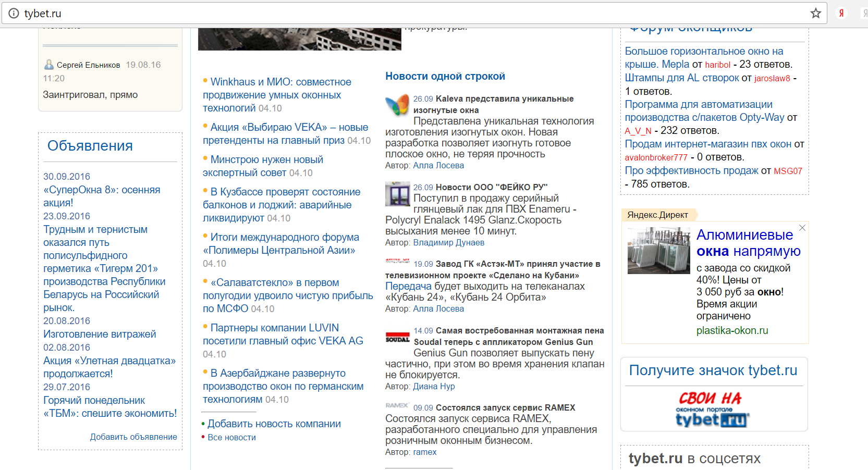Click 'Добавить новость компании' link
The image size is (868, 470).
click(x=274, y=424)
